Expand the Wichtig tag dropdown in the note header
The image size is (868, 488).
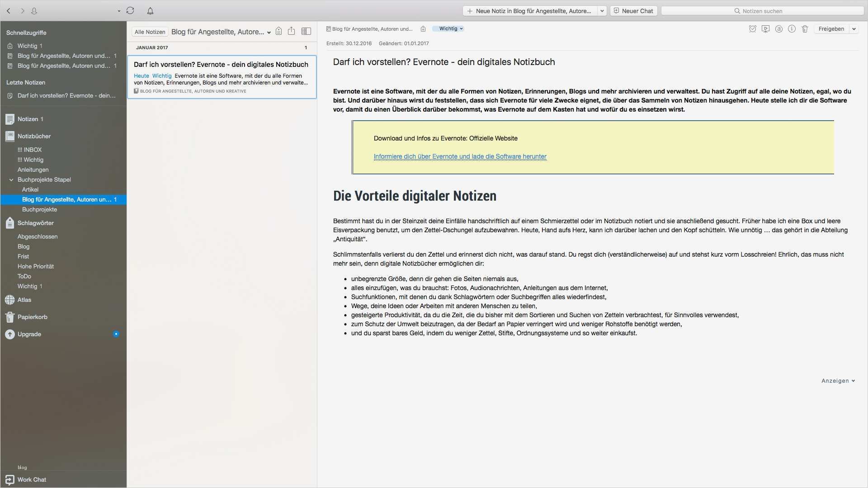pyautogui.click(x=461, y=28)
